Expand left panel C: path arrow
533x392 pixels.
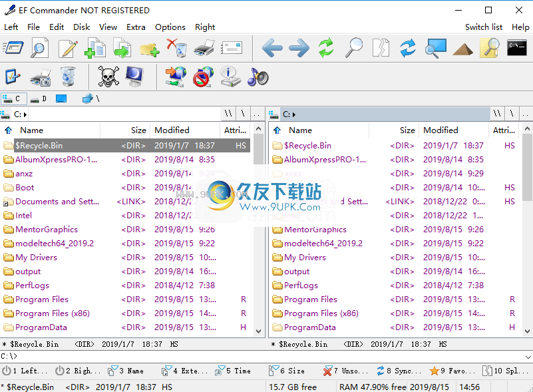click(25, 115)
